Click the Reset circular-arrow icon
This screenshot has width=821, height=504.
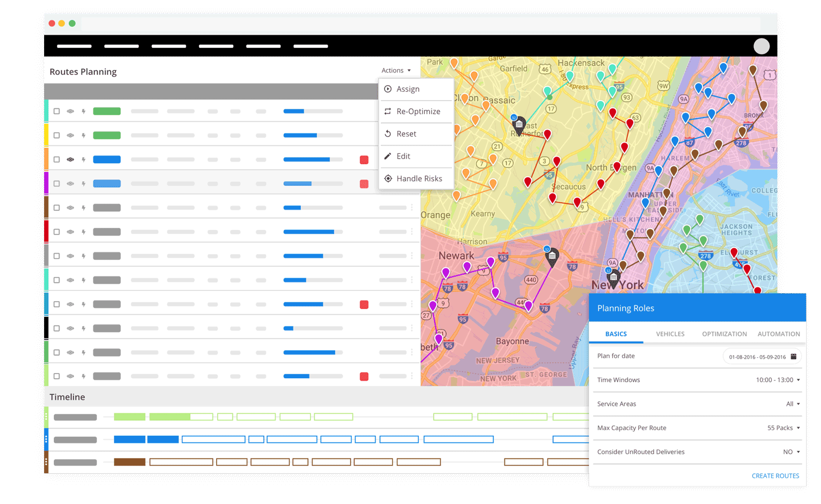388,133
